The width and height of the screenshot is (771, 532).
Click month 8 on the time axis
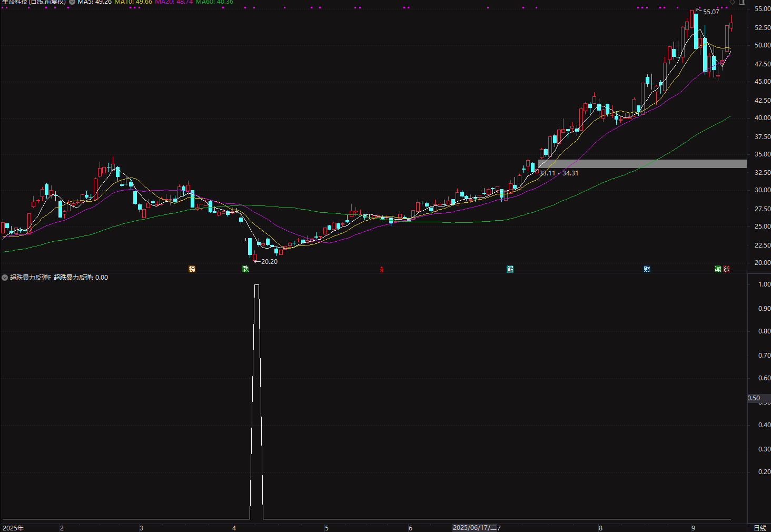click(x=600, y=528)
